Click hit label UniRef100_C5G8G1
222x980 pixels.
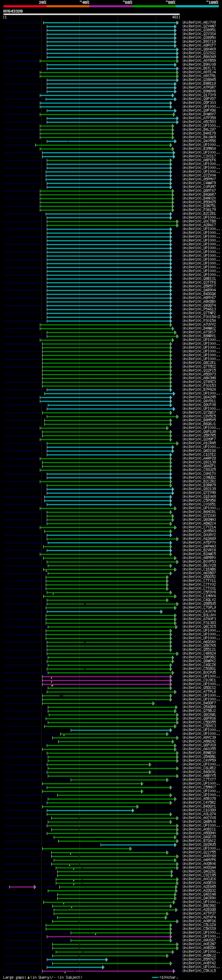pos(199,669)
